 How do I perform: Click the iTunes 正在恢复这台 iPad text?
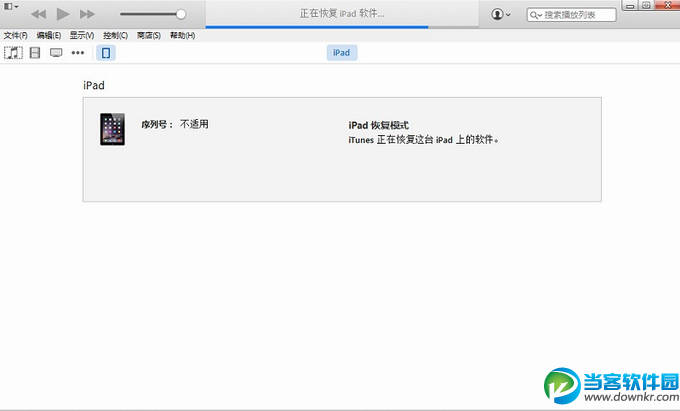tap(423, 140)
